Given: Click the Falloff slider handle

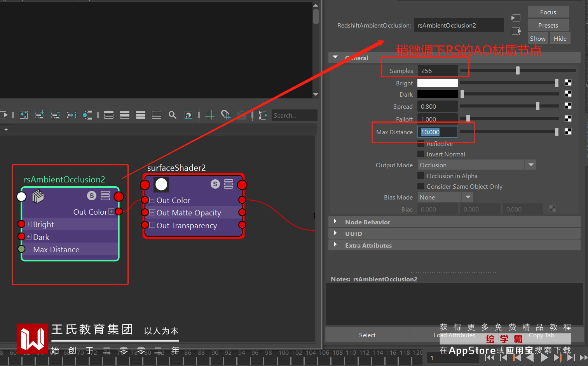Looking at the screenshot, I should [x=468, y=118].
